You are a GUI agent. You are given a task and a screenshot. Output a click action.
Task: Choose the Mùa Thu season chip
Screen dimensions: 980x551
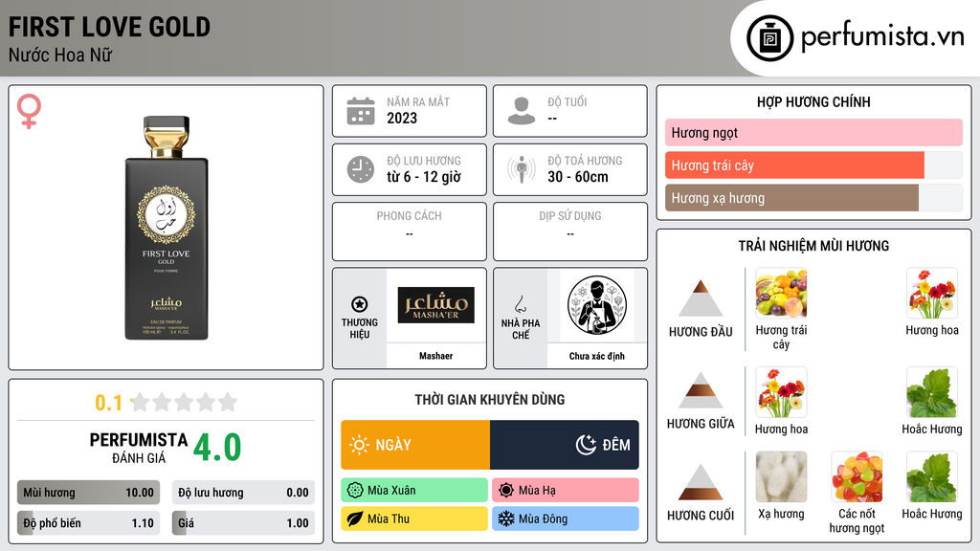pyautogui.click(x=414, y=518)
